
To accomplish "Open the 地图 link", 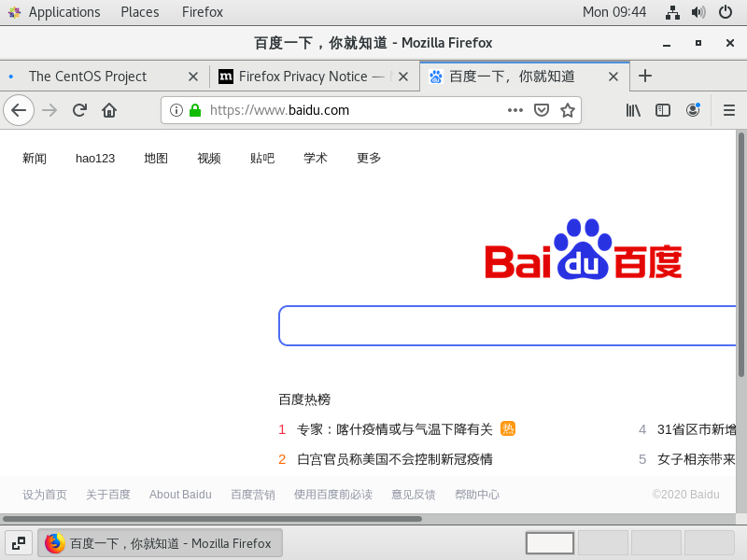I will [x=156, y=158].
